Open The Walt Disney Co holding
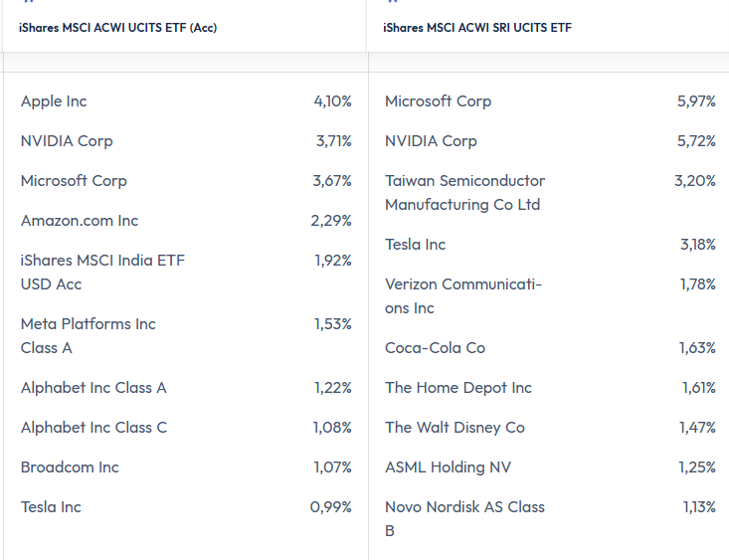Screen dimensions: 729x560 point(455,428)
